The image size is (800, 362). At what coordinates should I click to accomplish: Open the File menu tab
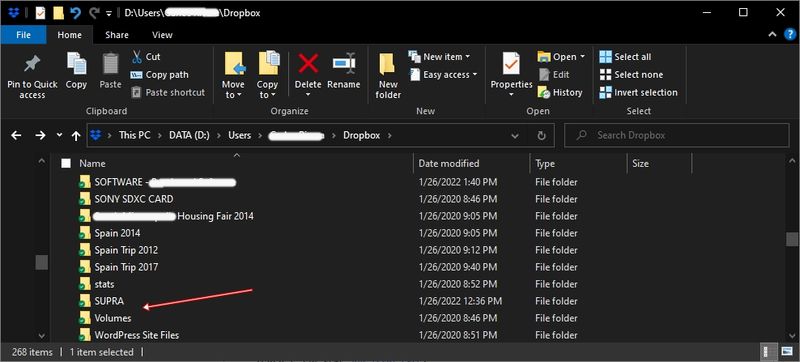tap(23, 35)
